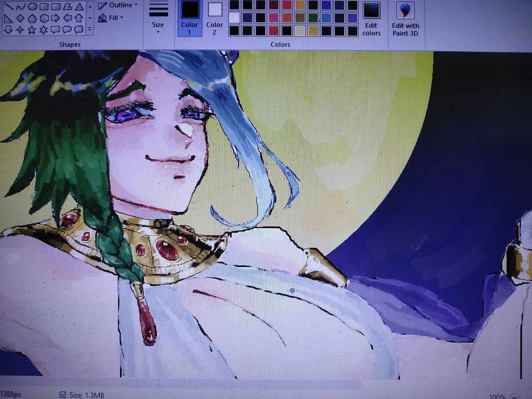
Task: Pick the bright blue swatch in top palette row
Action: (326, 5)
